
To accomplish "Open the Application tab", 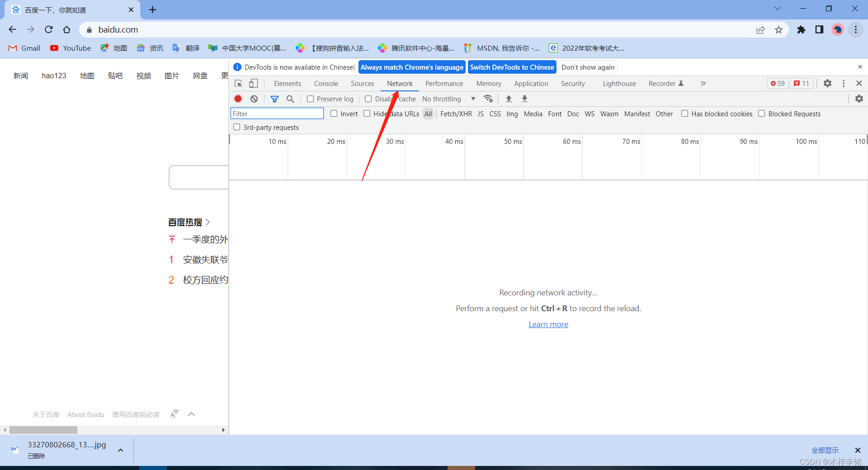I will pyautogui.click(x=531, y=84).
